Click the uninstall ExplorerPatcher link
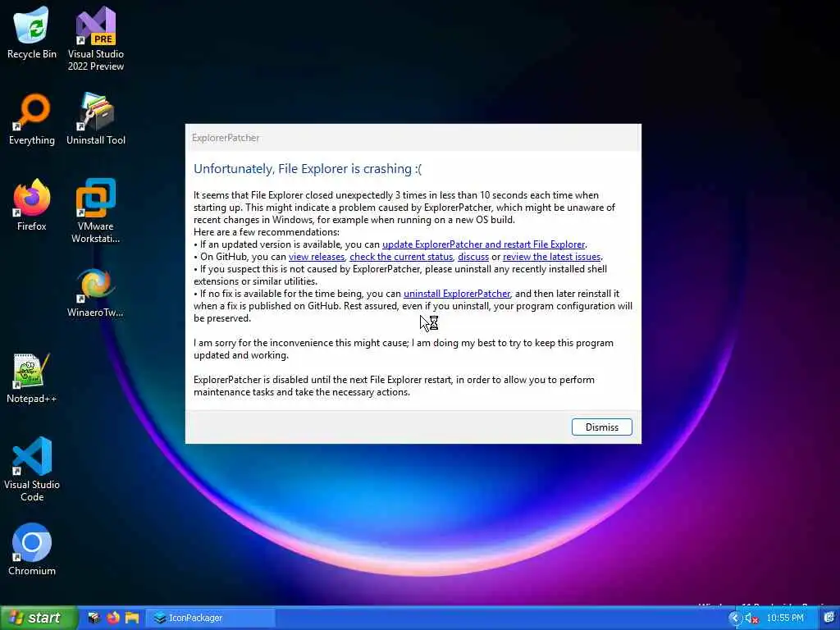Viewport: 840px width, 630px height. [457, 294]
